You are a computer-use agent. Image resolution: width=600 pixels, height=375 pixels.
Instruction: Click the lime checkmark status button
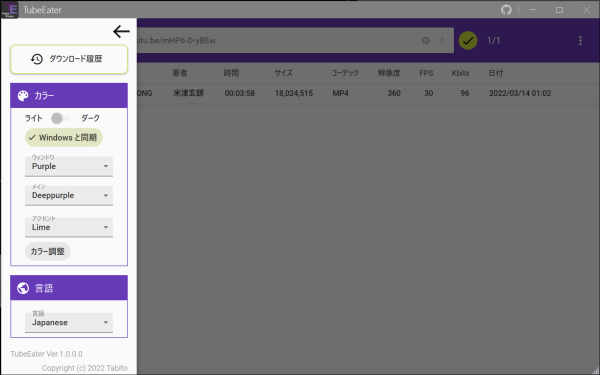pyautogui.click(x=468, y=41)
